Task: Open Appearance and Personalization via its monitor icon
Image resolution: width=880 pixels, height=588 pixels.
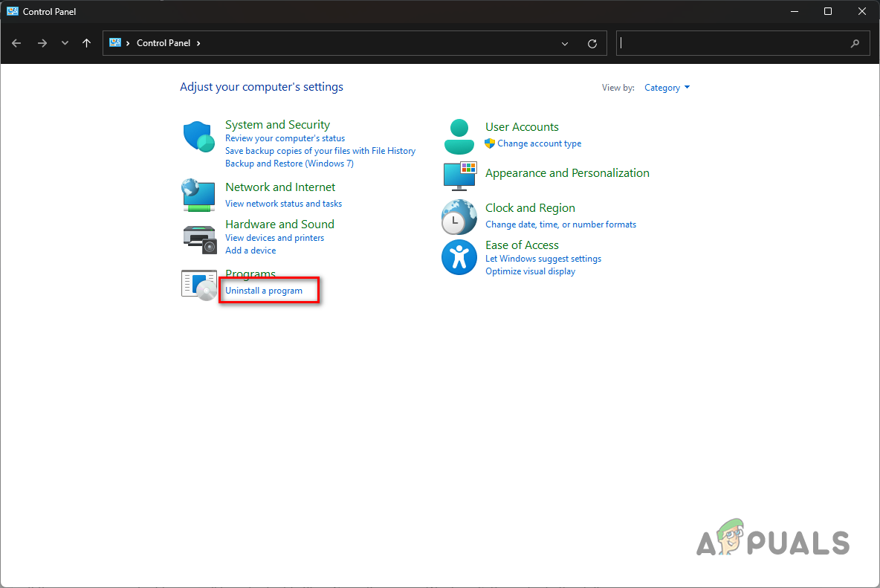Action: 459,177
